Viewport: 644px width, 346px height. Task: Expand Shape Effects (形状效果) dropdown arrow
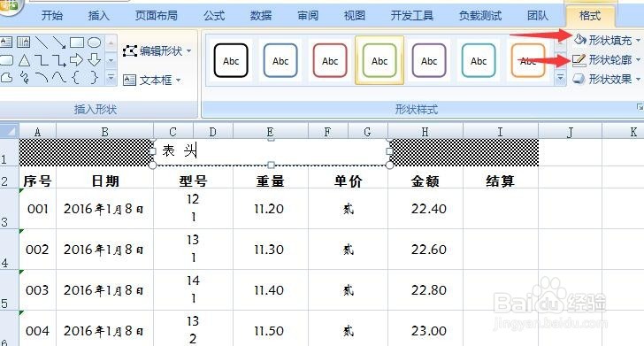tap(639, 79)
